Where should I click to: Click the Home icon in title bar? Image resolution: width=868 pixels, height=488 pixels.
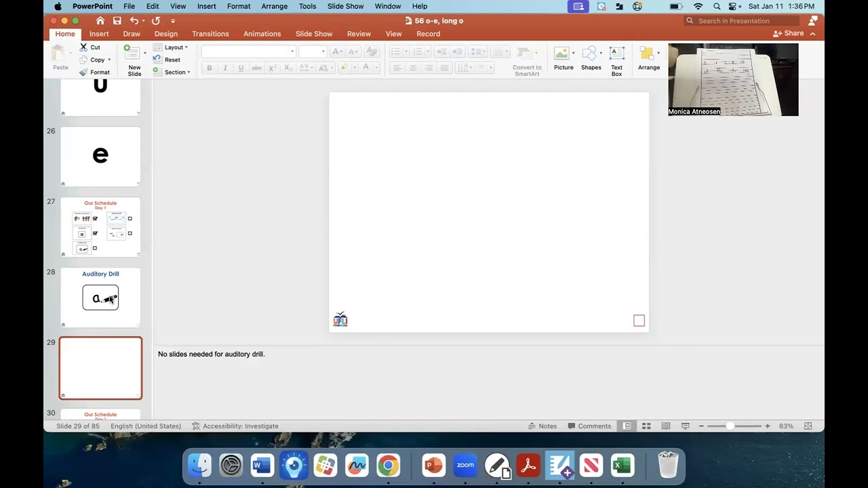[x=100, y=21]
